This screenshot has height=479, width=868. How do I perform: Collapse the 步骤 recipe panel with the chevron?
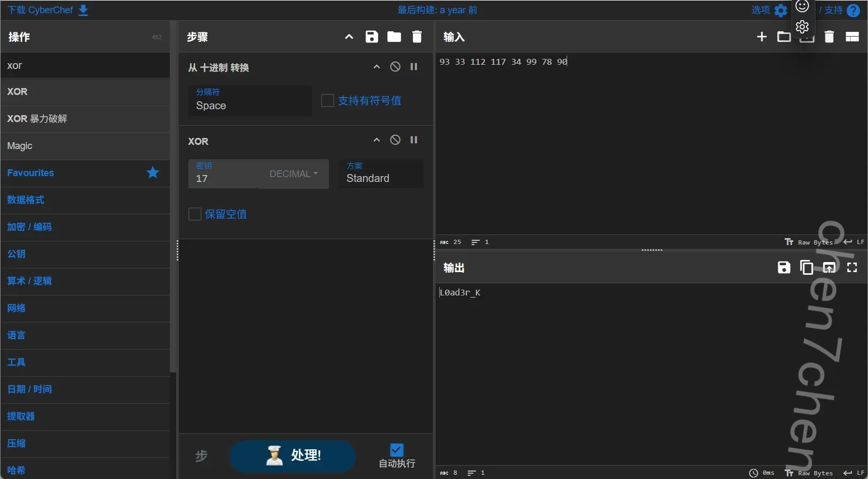[x=349, y=37]
